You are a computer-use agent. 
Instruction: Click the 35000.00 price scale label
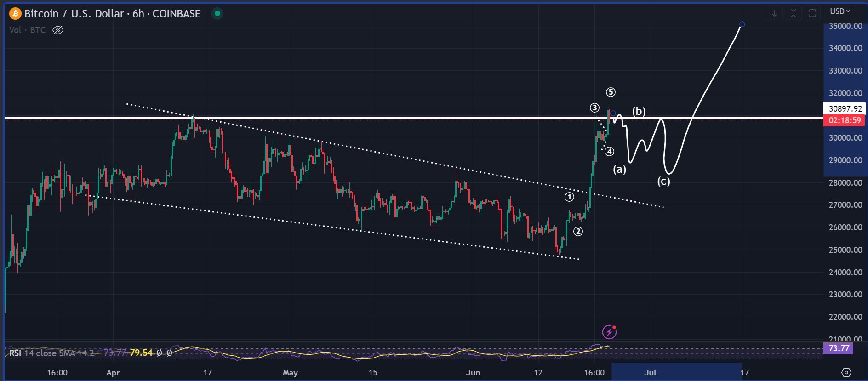[845, 26]
